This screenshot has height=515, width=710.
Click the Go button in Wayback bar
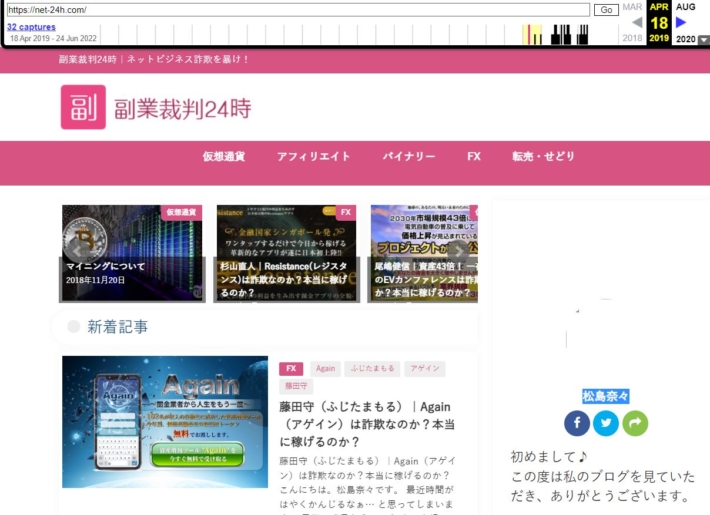pos(606,10)
